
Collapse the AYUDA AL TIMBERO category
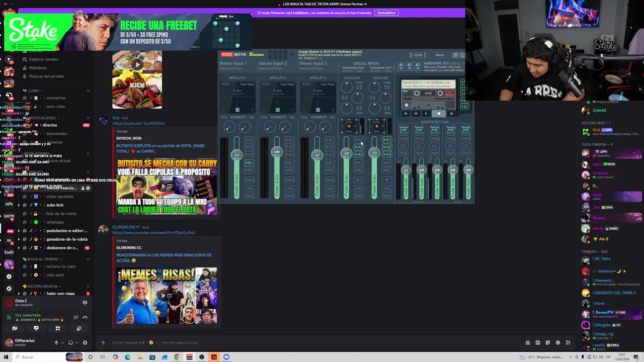(x=43, y=259)
